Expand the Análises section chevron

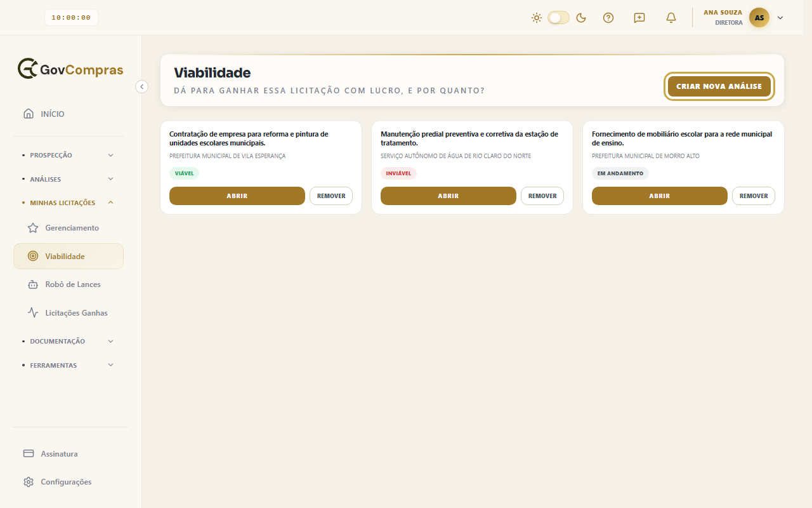pos(111,179)
